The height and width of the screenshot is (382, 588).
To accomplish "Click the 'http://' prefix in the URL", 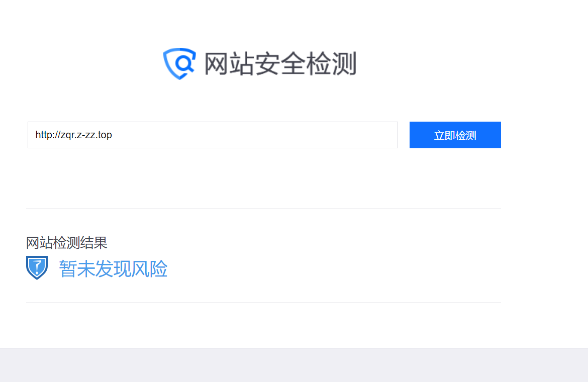I will click(x=48, y=135).
